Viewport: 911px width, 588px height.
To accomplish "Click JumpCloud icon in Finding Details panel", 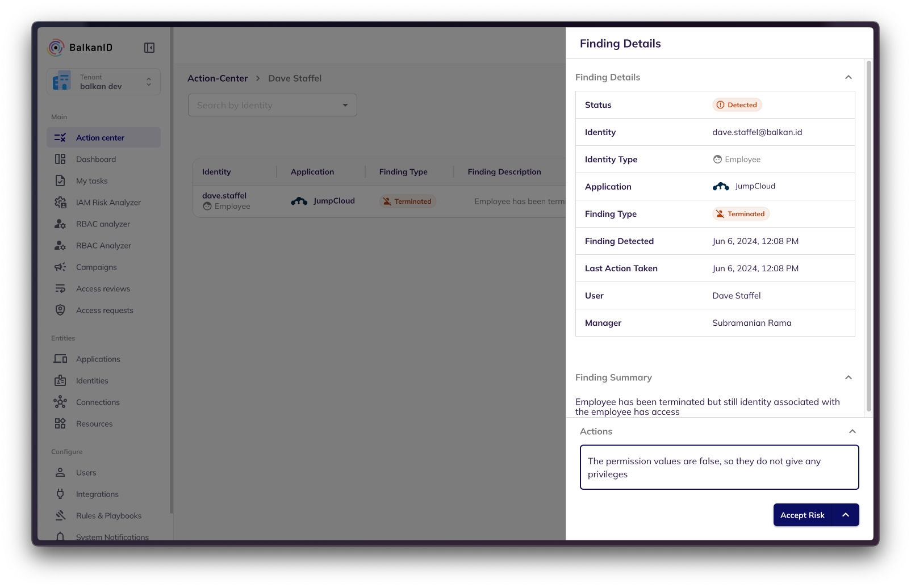I will (721, 186).
